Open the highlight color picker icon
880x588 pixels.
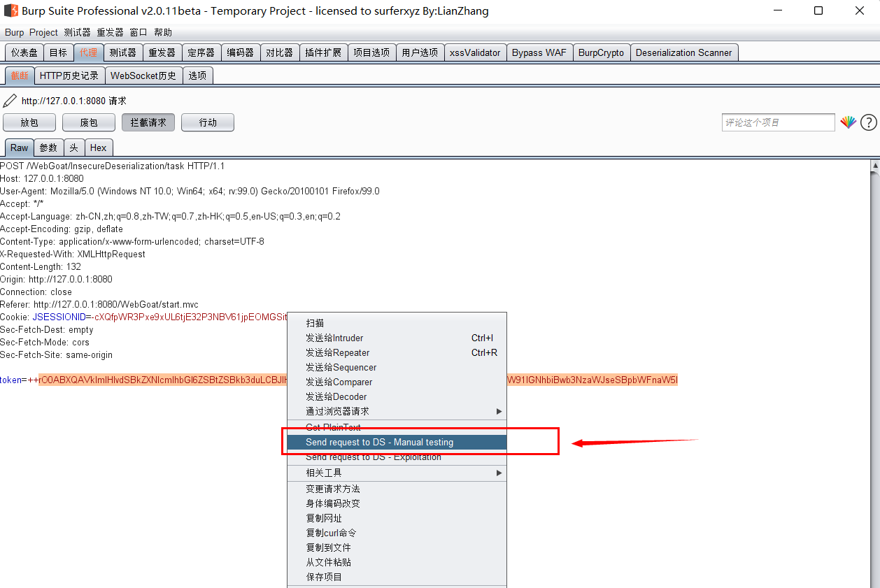coord(848,122)
